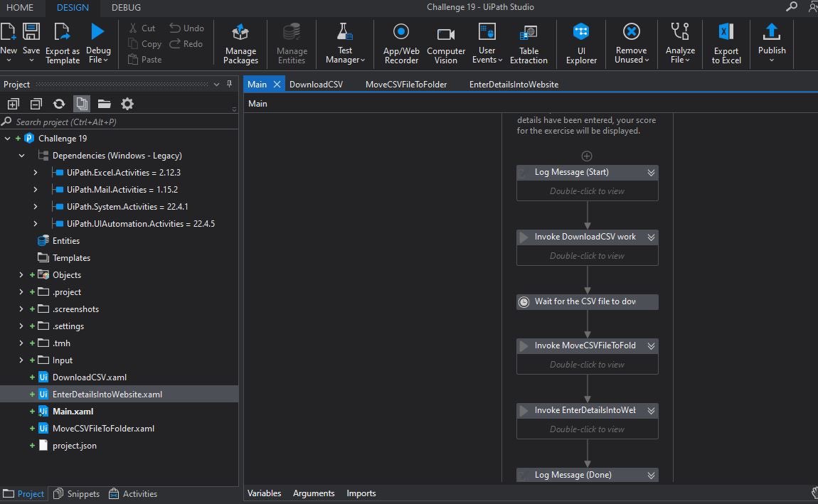Expand the Input folder
Image resolution: width=818 pixels, height=504 pixels.
(x=21, y=360)
